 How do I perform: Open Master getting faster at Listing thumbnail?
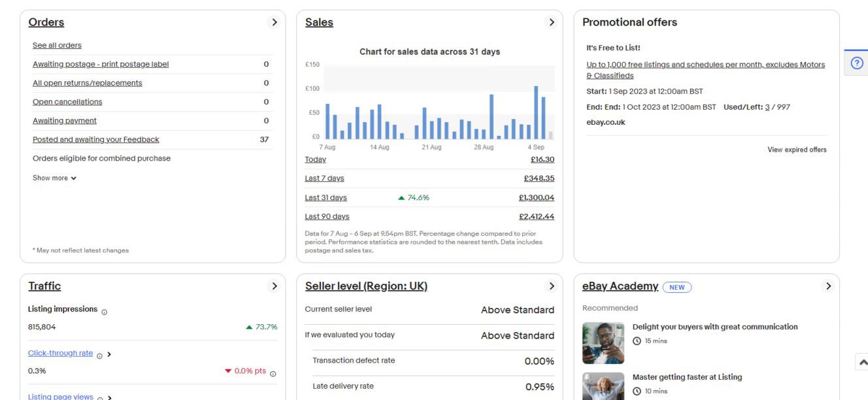pos(603,386)
